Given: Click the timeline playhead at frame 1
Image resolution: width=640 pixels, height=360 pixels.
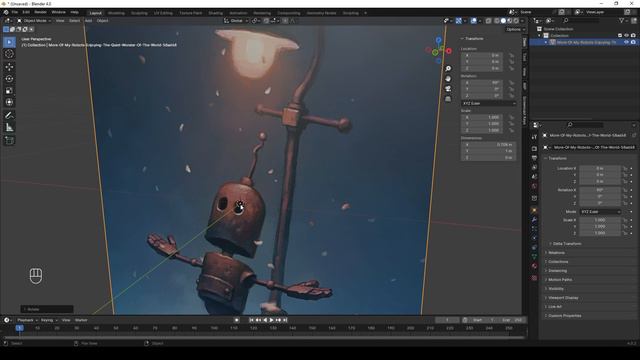Looking at the screenshot, I should click(x=19, y=328).
